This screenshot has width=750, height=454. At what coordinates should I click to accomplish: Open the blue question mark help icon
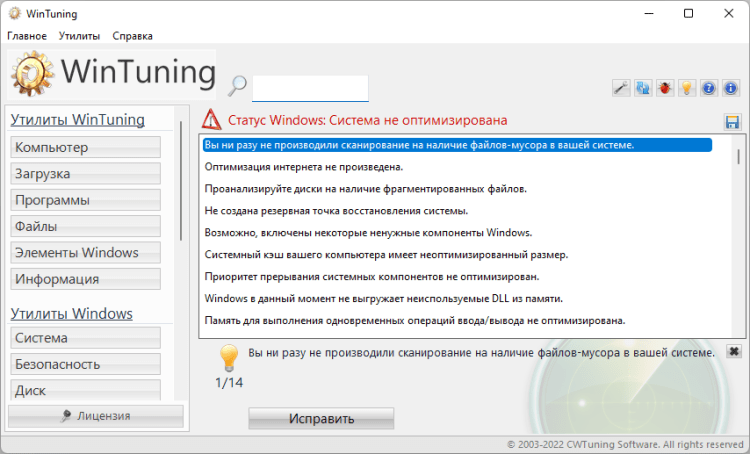tap(709, 88)
